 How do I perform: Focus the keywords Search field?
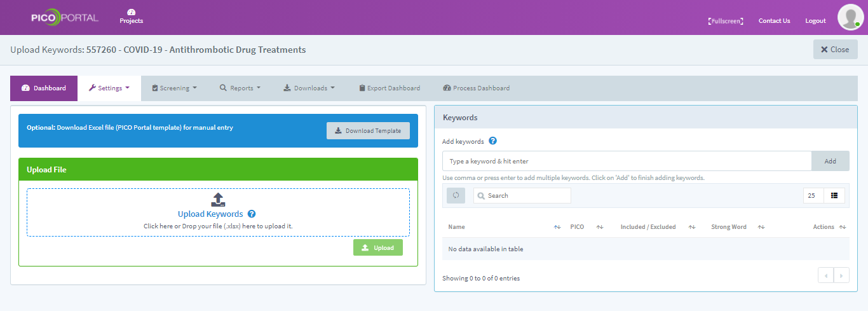click(x=522, y=195)
